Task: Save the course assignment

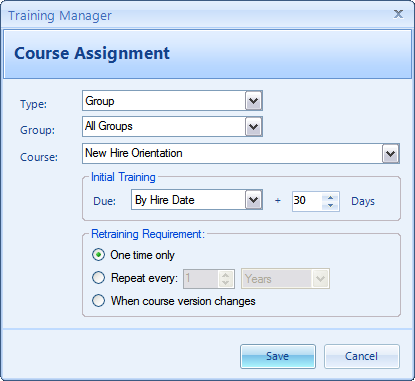Action: [x=278, y=356]
